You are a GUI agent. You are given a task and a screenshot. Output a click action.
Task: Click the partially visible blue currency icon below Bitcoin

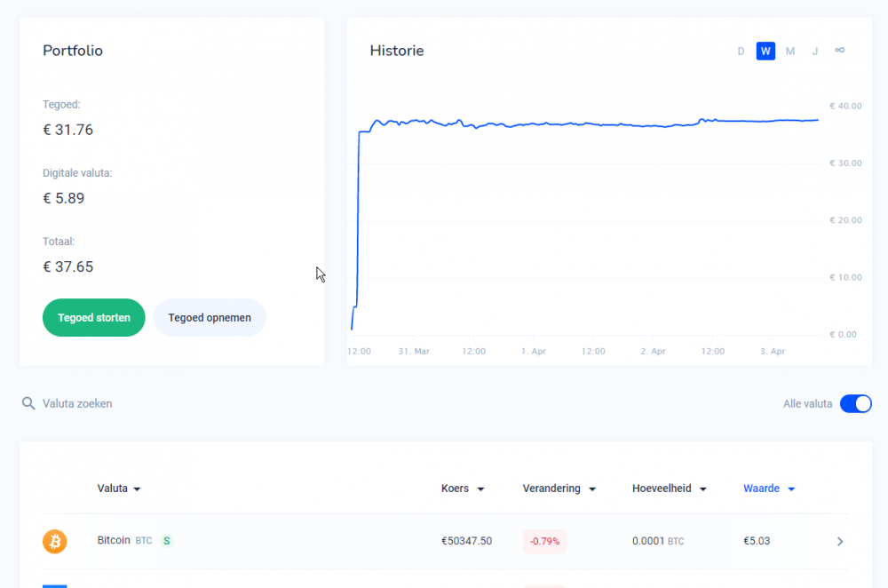tap(55, 584)
